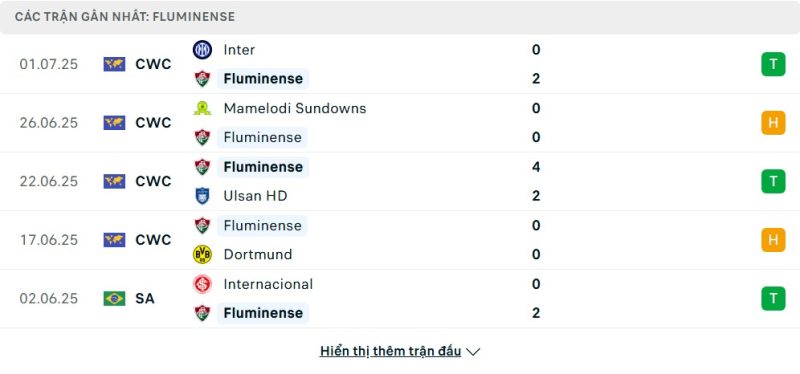Click Fluminense crest in the Inter match
Viewport: 800px width, 374px height.
202,79
